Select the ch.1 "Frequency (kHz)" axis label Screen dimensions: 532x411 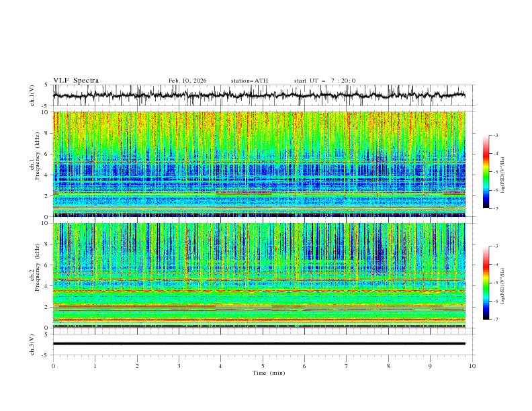click(38, 156)
